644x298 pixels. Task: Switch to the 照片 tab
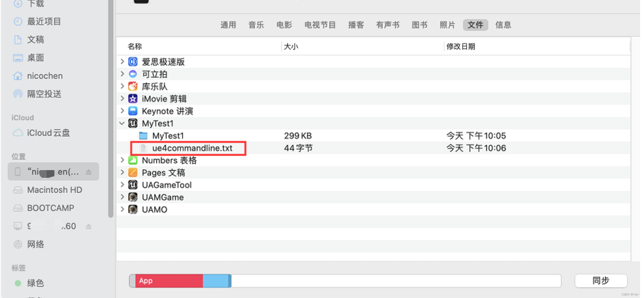[447, 25]
